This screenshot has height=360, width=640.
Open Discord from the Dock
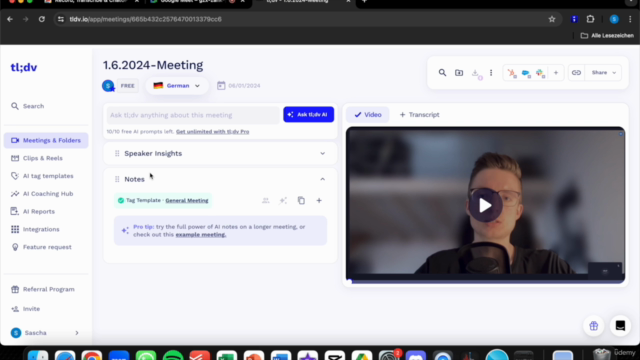click(x=416, y=355)
